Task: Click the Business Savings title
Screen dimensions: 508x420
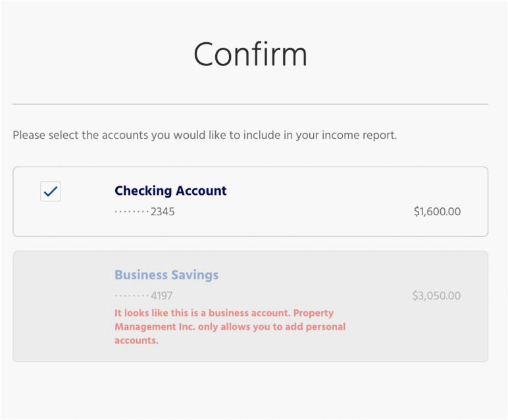Action: coord(166,275)
